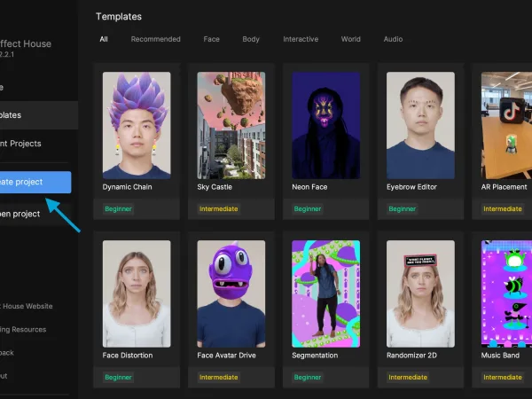Open the AR Placement template thumbnail
This screenshot has height=399, width=532.
click(x=506, y=125)
